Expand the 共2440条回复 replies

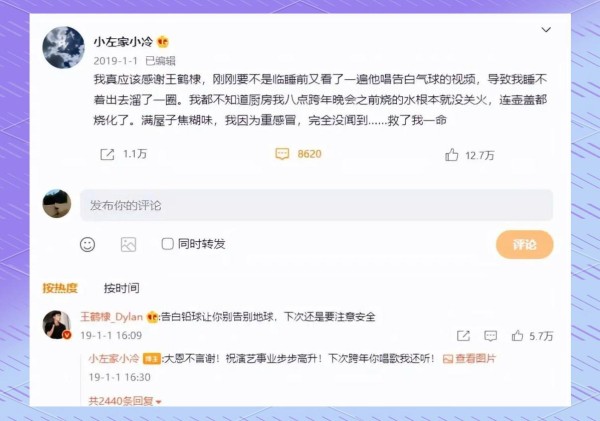click(125, 401)
